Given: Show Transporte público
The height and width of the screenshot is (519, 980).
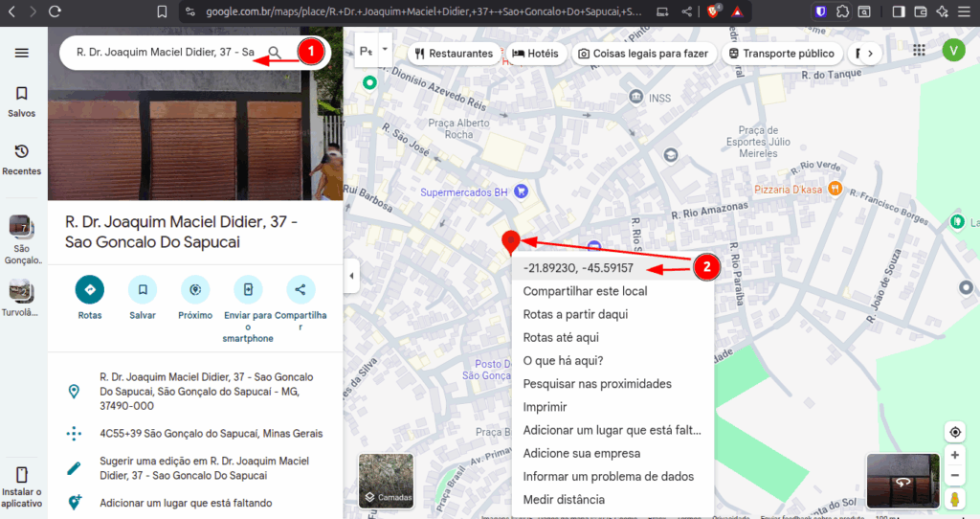Looking at the screenshot, I should coord(782,54).
